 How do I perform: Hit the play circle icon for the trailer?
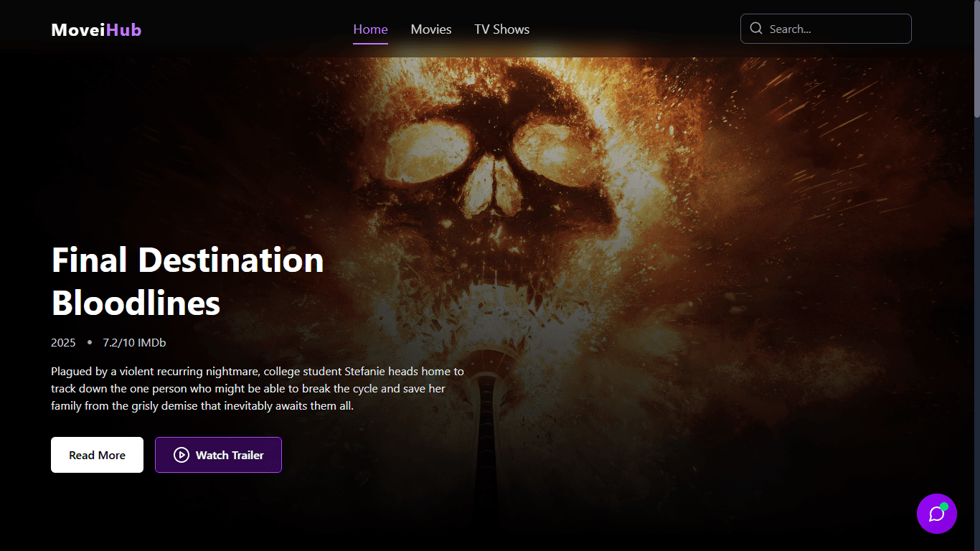coord(182,455)
